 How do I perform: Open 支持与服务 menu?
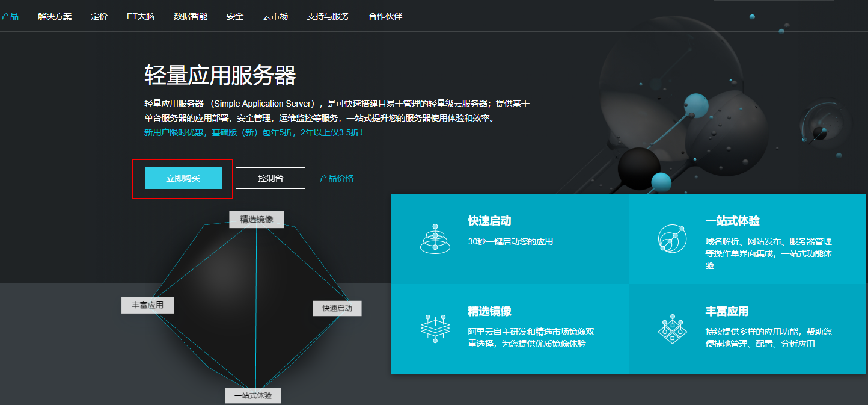(328, 16)
